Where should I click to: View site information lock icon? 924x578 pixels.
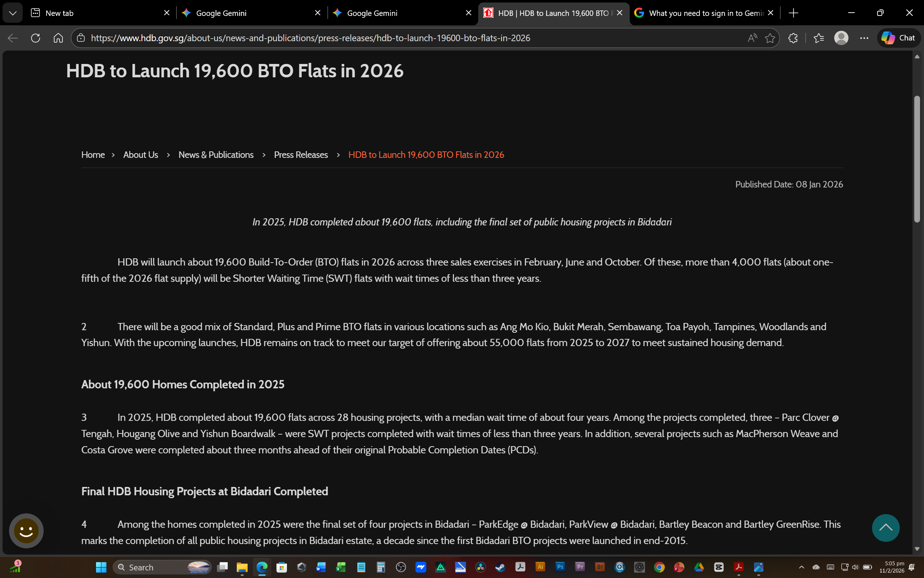[x=80, y=38]
